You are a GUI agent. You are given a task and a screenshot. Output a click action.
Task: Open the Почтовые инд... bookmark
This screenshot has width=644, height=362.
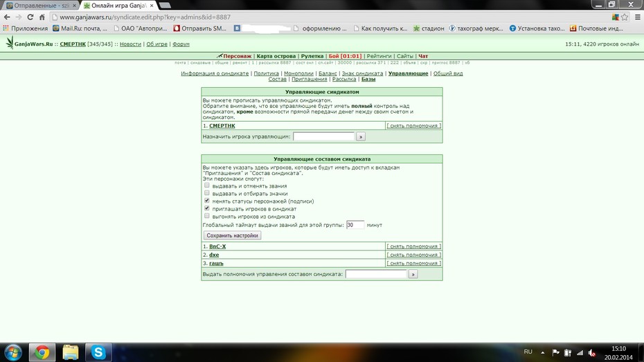(x=596, y=28)
